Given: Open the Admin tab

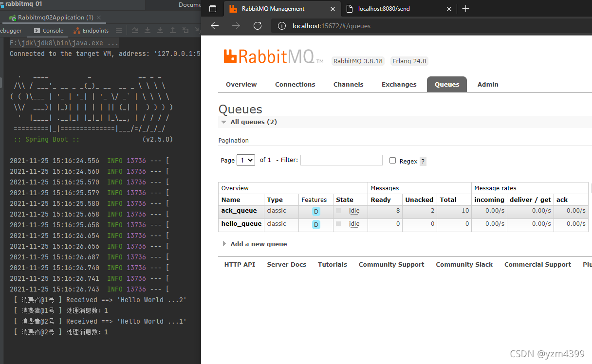Looking at the screenshot, I should point(488,84).
